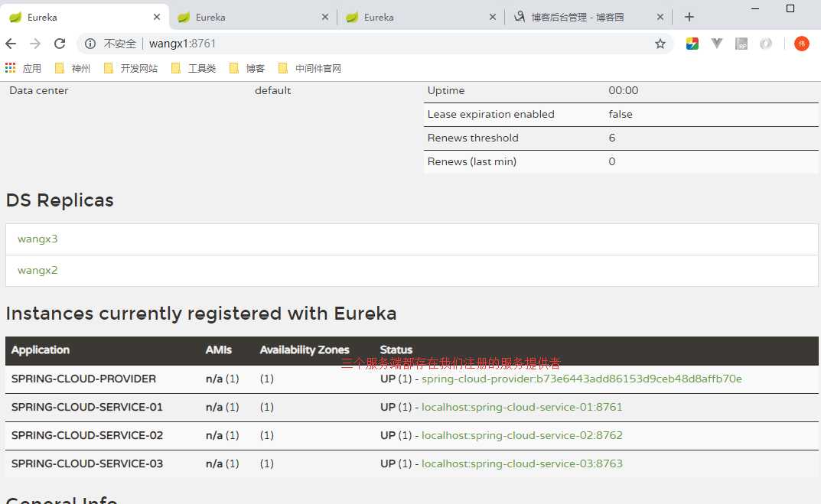Show site info for the insecure connection

pyautogui.click(x=90, y=44)
